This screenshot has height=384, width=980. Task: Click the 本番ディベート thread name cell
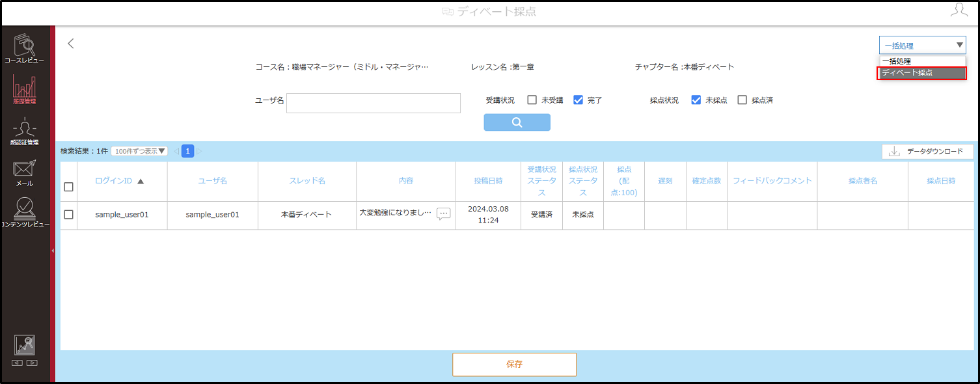(x=306, y=215)
